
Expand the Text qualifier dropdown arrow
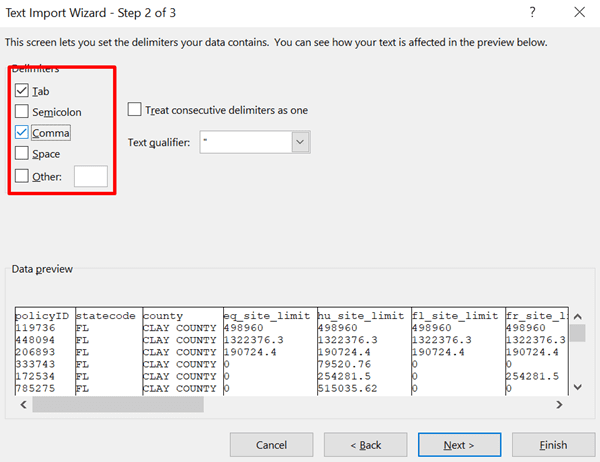point(300,142)
